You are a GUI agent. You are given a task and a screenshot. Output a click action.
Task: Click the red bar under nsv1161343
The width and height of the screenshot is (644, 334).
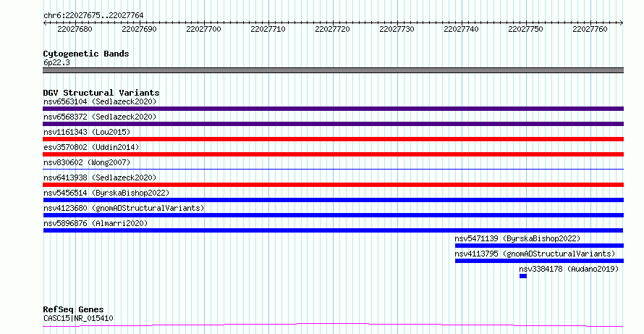333,139
